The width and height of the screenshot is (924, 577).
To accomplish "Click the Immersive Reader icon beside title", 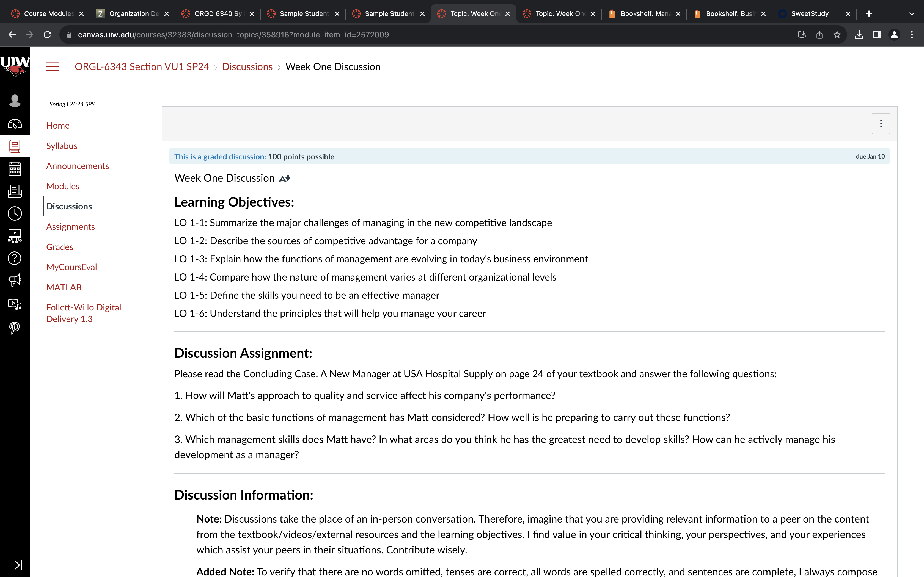I will [284, 178].
